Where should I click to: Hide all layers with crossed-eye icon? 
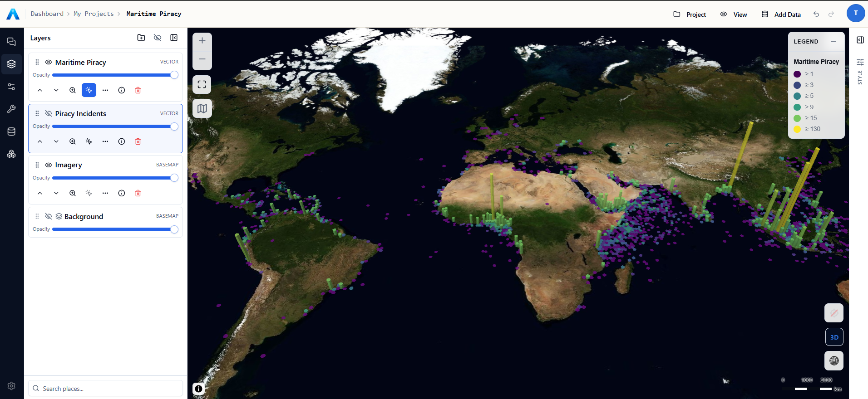click(158, 38)
